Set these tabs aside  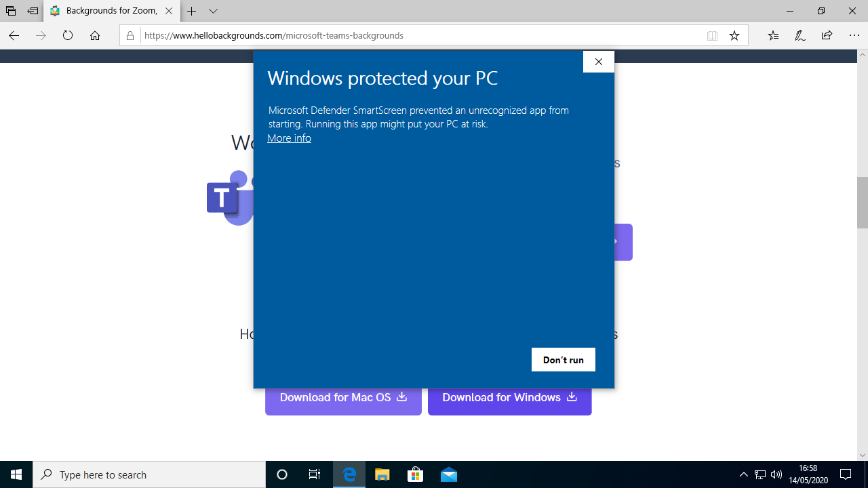[x=33, y=11]
